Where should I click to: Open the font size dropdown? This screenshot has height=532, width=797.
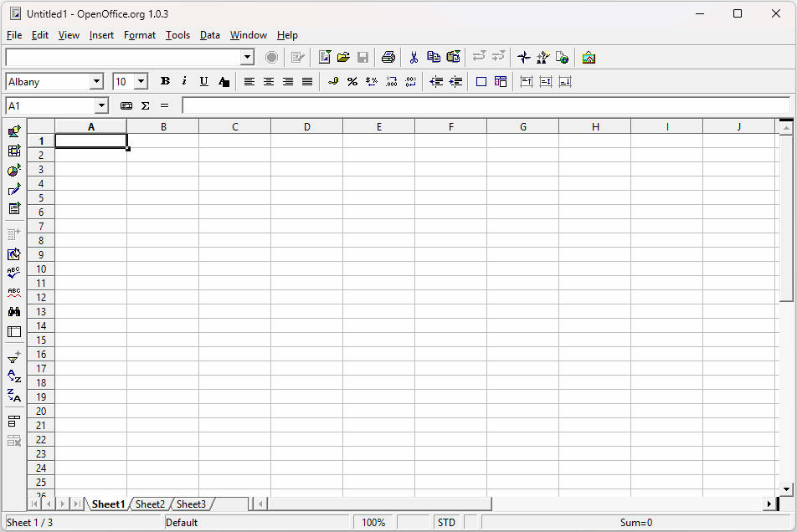point(141,82)
